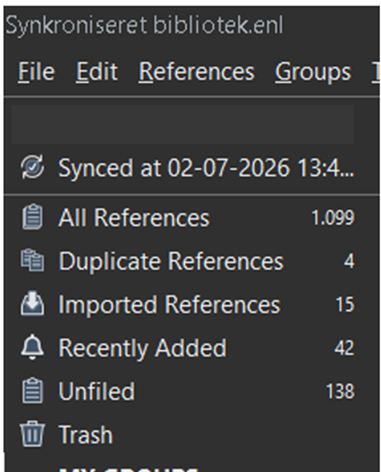381x472 pixels.
Task: Click the sync status icon
Action: (32, 167)
